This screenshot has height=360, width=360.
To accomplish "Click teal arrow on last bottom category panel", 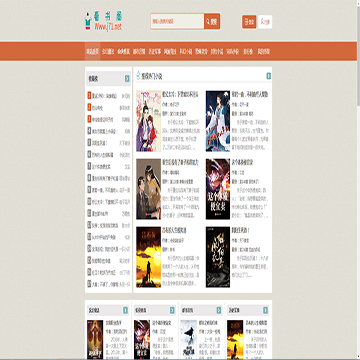I will (x=265, y=310).
